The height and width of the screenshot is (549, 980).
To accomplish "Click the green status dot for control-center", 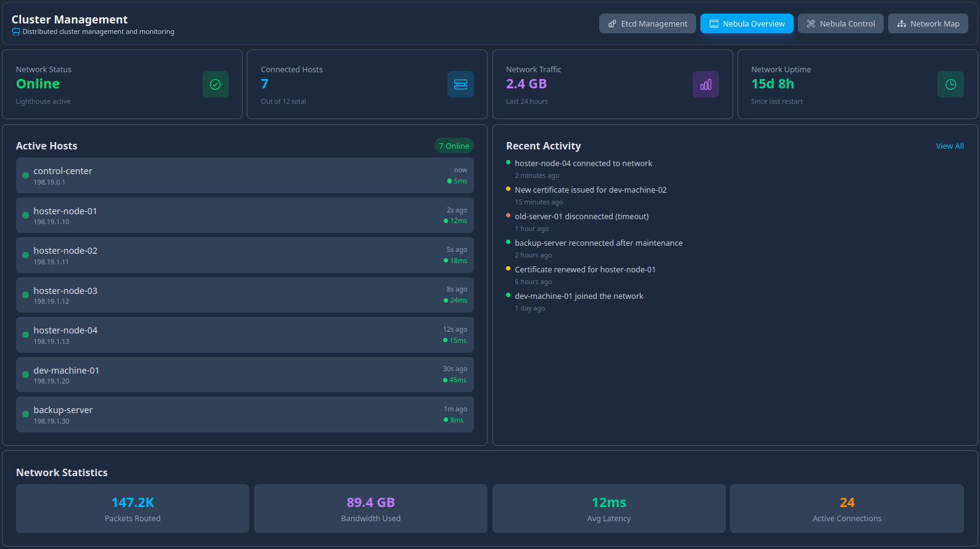I will (25, 175).
